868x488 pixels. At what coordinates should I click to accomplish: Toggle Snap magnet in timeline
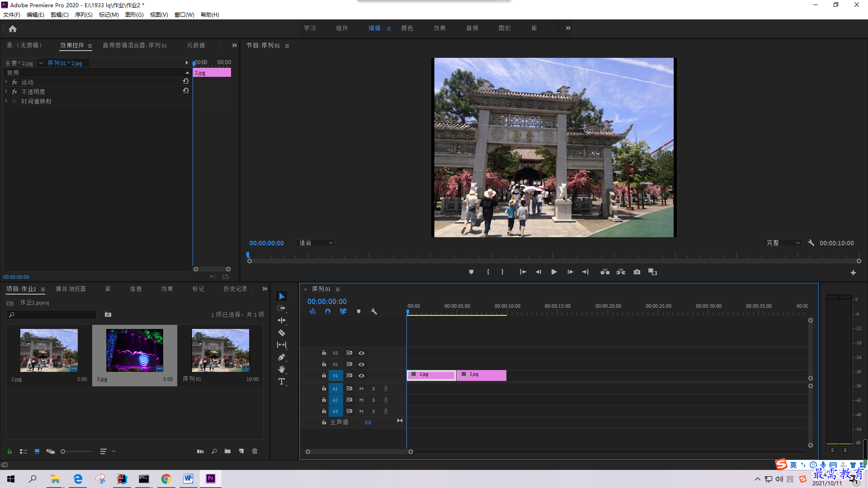(x=328, y=311)
